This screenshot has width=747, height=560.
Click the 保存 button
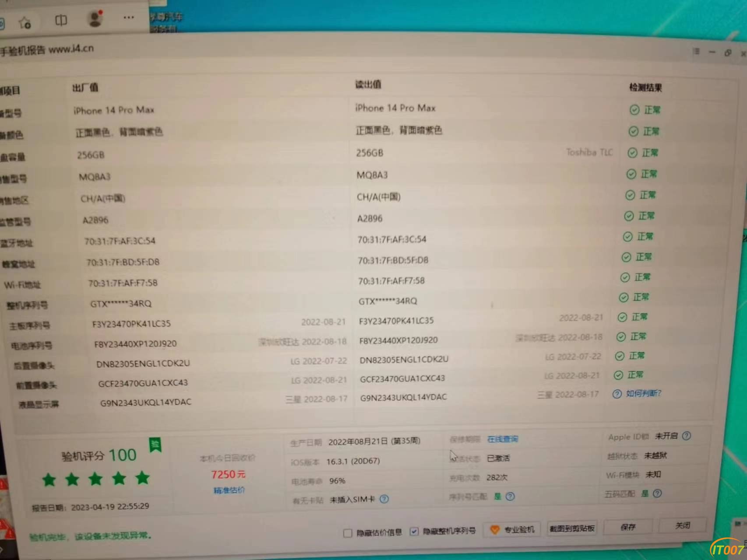coord(628,527)
